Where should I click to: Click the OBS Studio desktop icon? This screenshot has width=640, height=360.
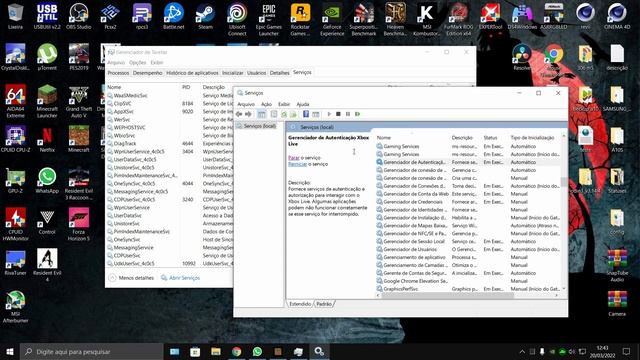[79, 17]
